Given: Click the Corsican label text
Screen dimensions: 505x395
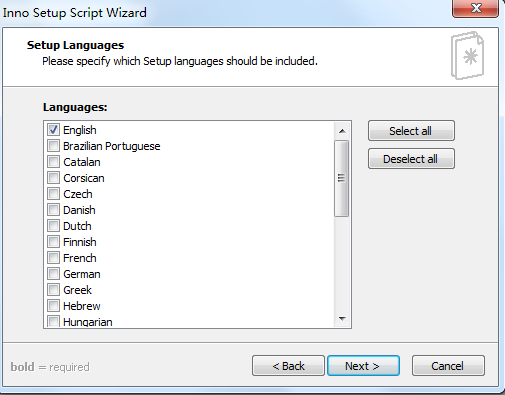Looking at the screenshot, I should (x=84, y=178).
